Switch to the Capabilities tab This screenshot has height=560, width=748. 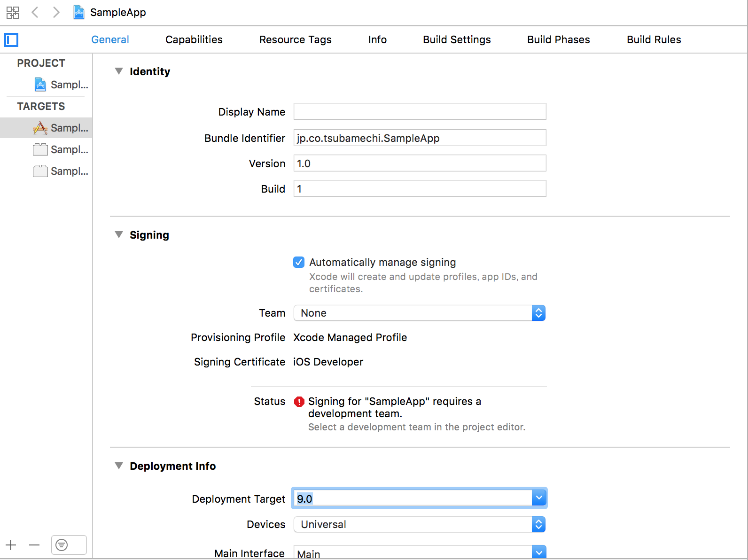tap(194, 39)
